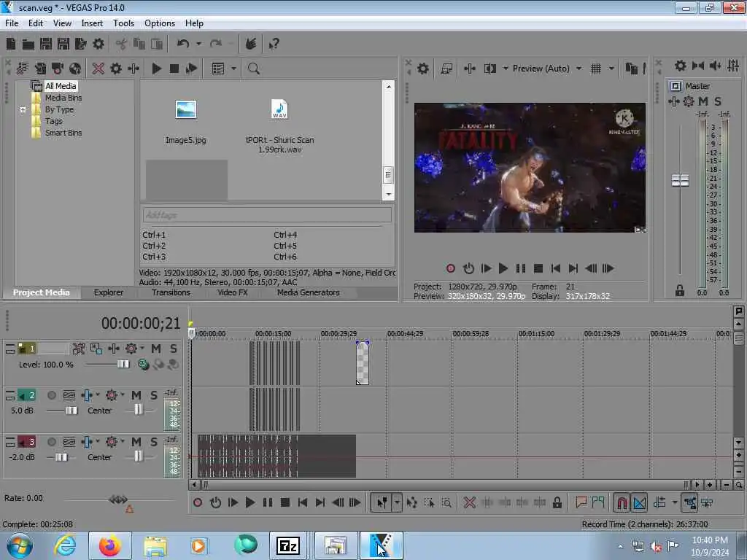The width and height of the screenshot is (747, 560).
Task: Open Master bus audio properties gear
Action: [681, 66]
